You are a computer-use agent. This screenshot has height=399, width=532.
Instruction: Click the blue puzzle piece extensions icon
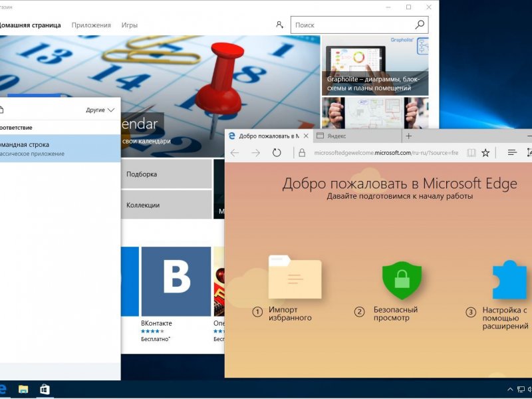pyautogui.click(x=510, y=279)
